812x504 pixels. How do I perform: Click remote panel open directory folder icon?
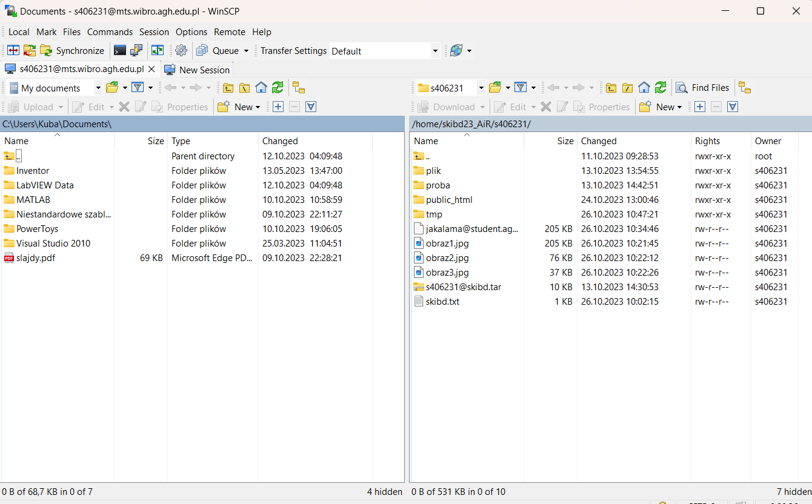pos(495,88)
